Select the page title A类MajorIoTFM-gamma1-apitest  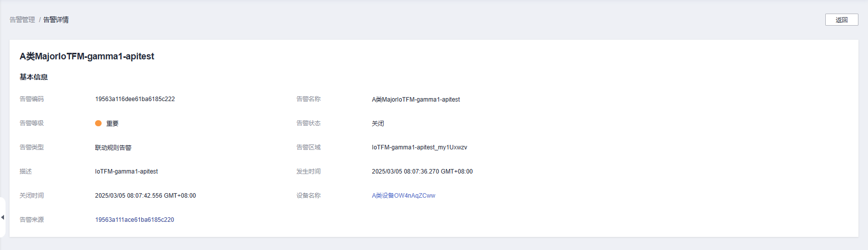click(87, 56)
